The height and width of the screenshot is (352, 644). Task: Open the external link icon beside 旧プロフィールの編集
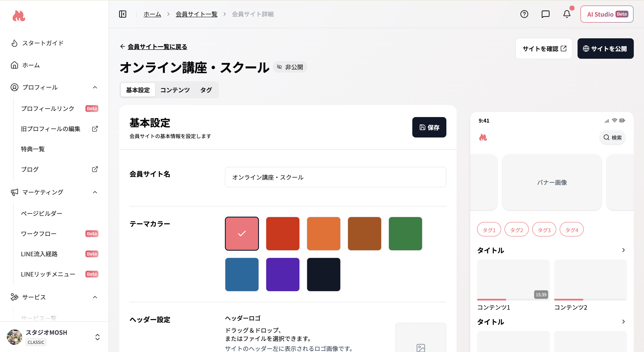pyautogui.click(x=95, y=129)
